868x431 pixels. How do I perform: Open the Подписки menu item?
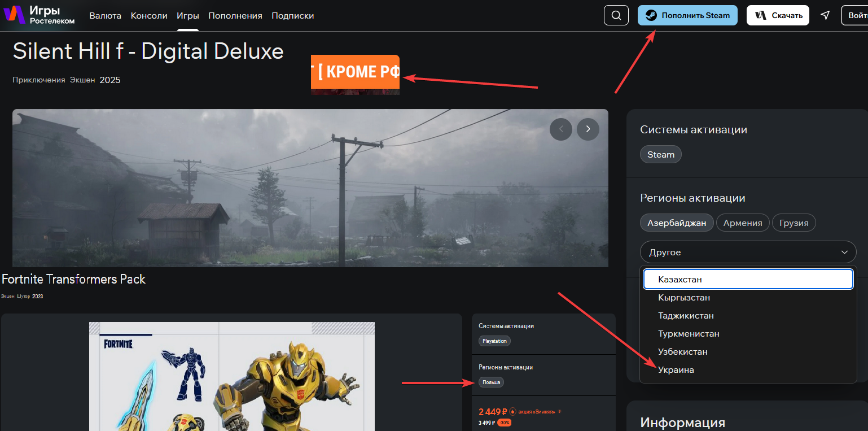(x=292, y=16)
